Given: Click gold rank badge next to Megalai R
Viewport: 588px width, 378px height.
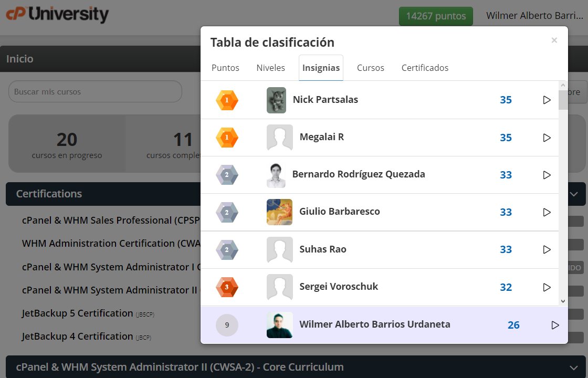Looking at the screenshot, I should pyautogui.click(x=227, y=137).
